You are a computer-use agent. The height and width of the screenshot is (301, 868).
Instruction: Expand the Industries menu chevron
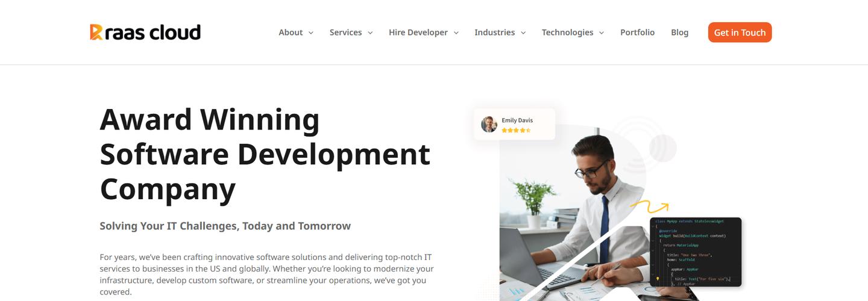point(523,33)
